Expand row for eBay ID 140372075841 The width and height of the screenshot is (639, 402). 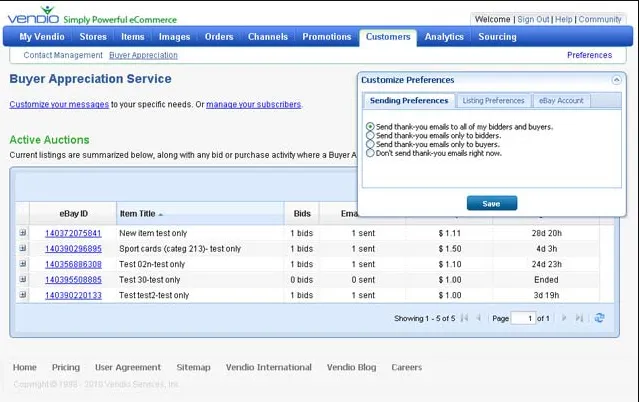23,232
